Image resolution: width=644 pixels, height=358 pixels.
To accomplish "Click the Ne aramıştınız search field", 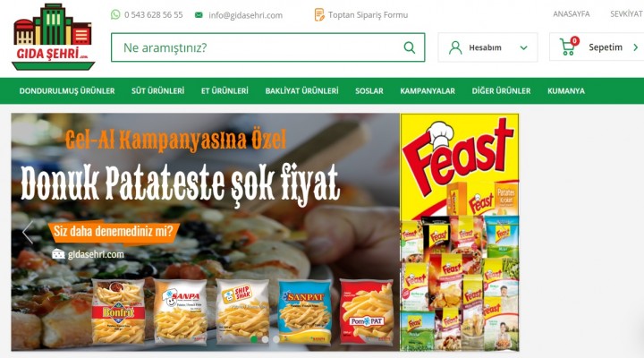I will (268, 47).
